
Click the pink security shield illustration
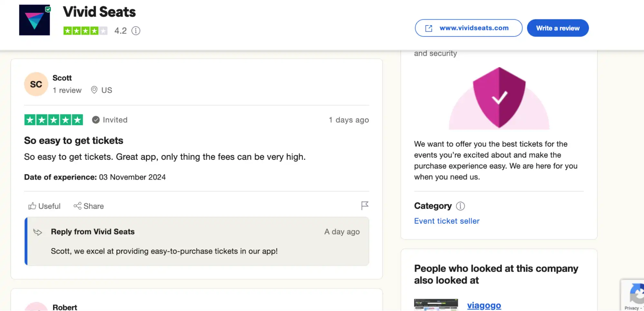pyautogui.click(x=499, y=97)
